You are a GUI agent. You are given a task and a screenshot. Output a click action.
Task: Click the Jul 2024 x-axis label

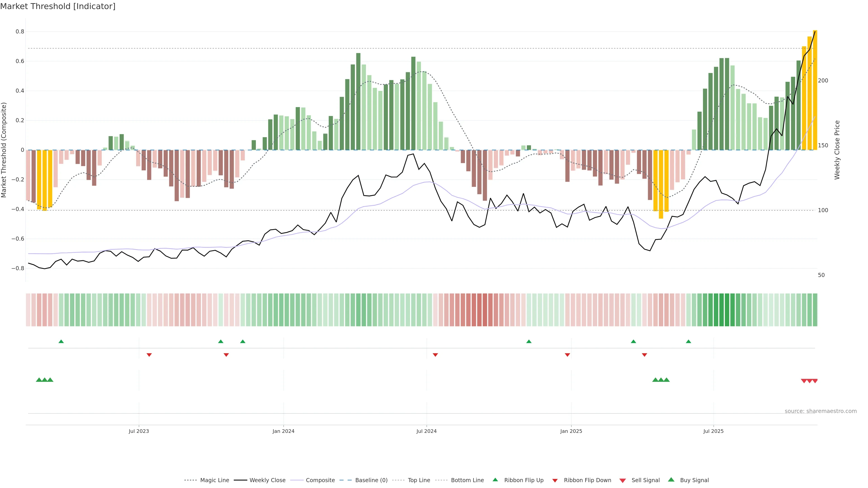pos(426,431)
